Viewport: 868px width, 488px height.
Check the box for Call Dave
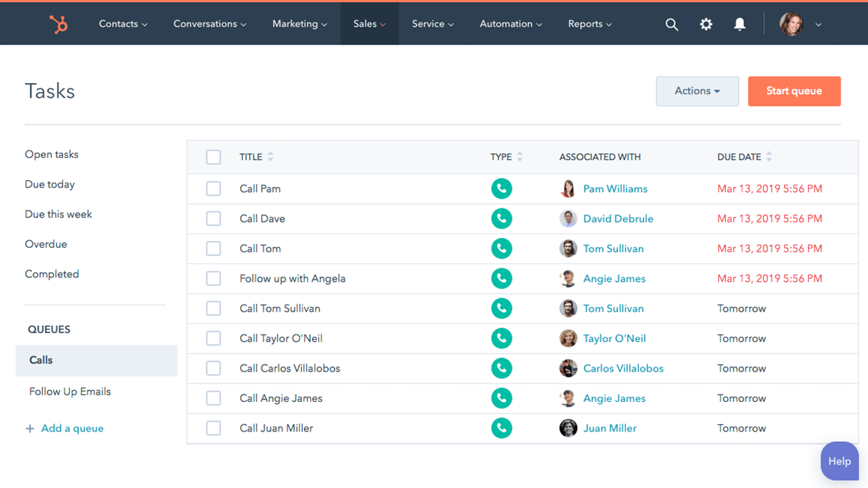coord(213,219)
